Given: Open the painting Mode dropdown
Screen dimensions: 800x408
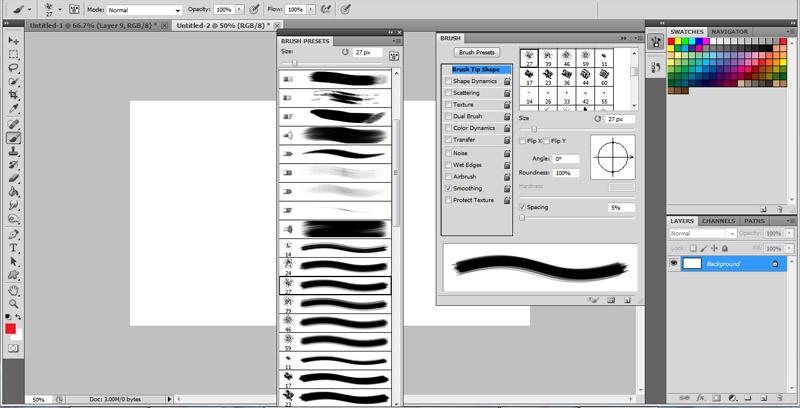Looking at the screenshot, I should point(144,10).
